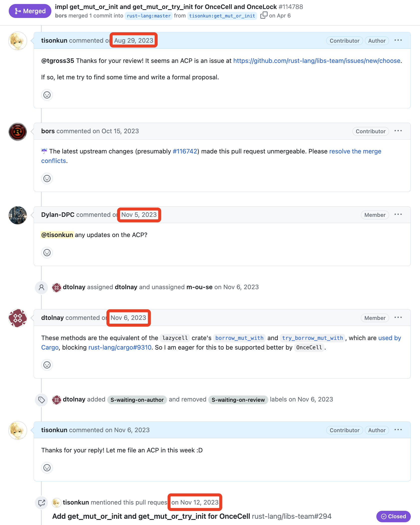This screenshot has height=525, width=420.
Task: Add reaction on the 'file an ACP' comment
Action: (47, 468)
